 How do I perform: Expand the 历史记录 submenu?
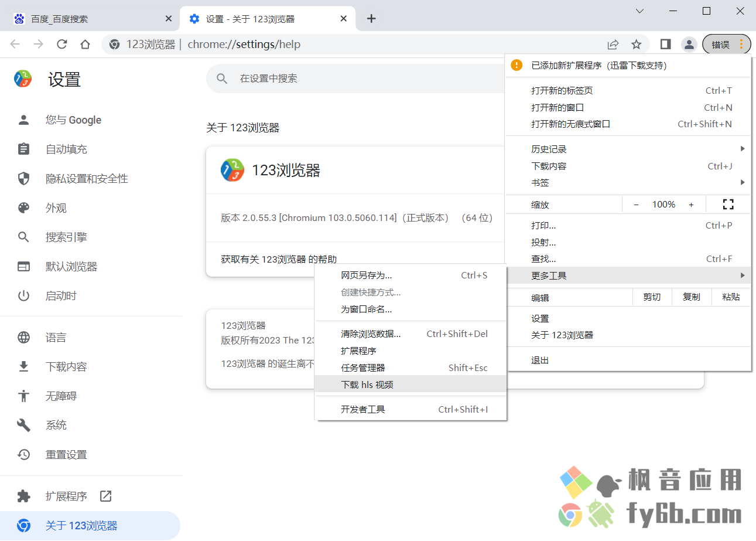click(628, 149)
